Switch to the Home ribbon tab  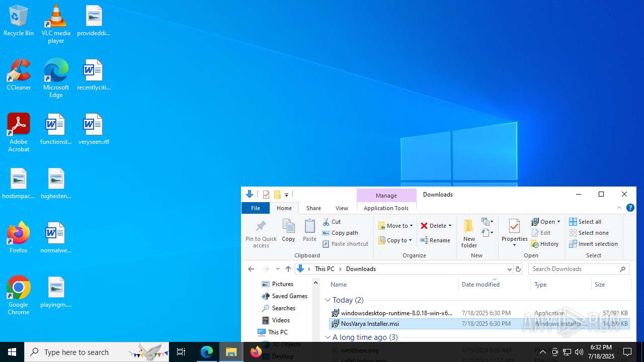point(284,208)
